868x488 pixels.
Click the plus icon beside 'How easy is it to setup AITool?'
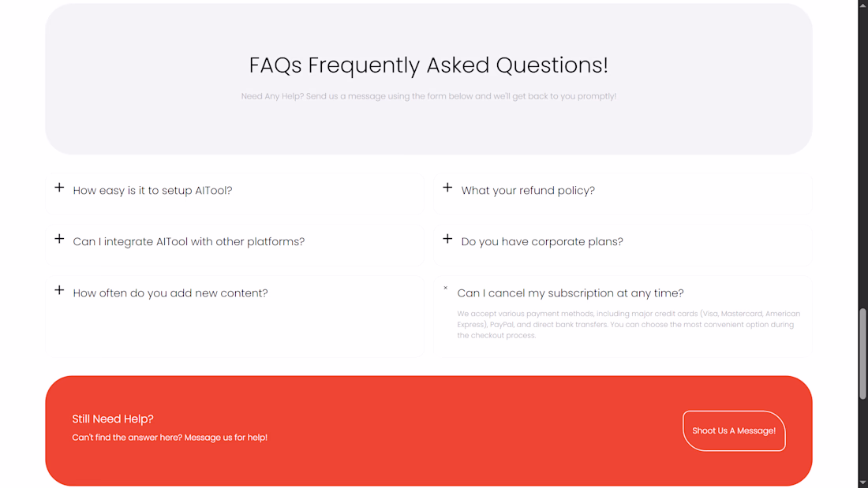tap(59, 188)
